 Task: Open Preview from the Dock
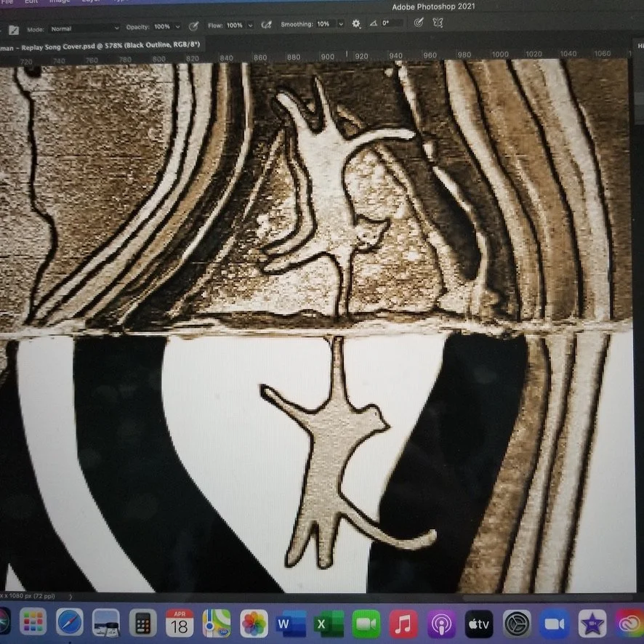click(106, 623)
